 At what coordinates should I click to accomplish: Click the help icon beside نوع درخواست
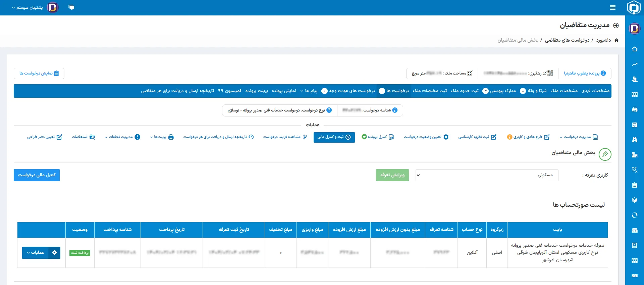pos(329,110)
